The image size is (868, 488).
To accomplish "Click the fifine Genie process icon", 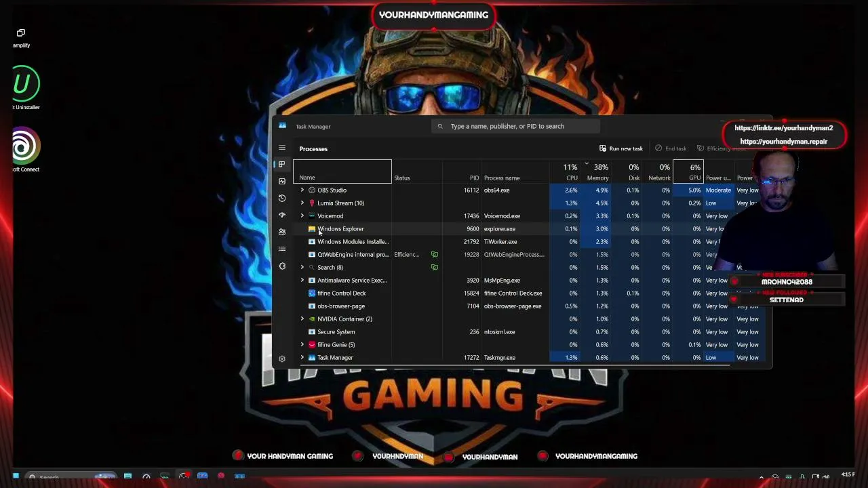I will point(312,345).
